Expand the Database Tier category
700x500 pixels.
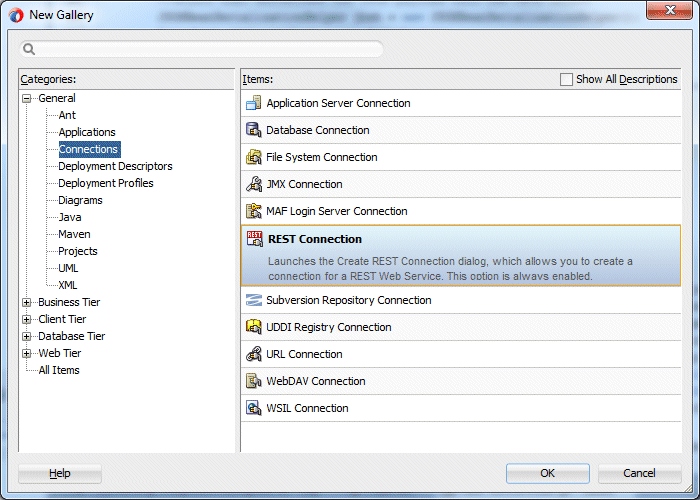pos(27,336)
